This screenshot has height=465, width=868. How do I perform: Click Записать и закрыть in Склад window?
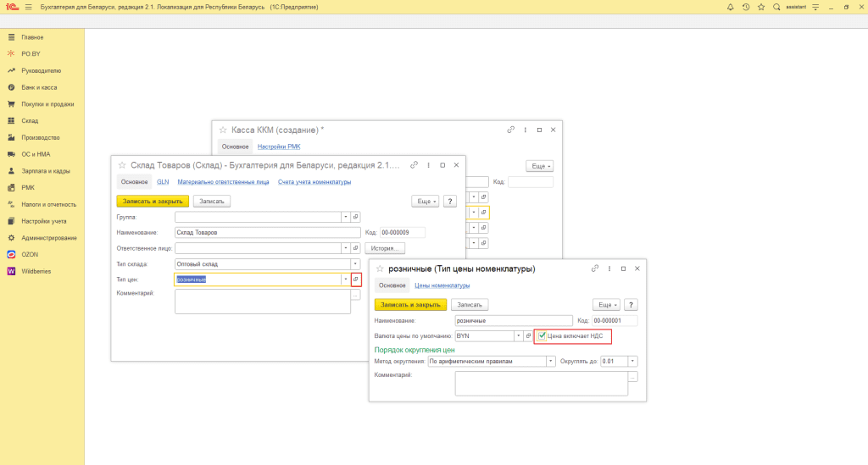point(153,202)
